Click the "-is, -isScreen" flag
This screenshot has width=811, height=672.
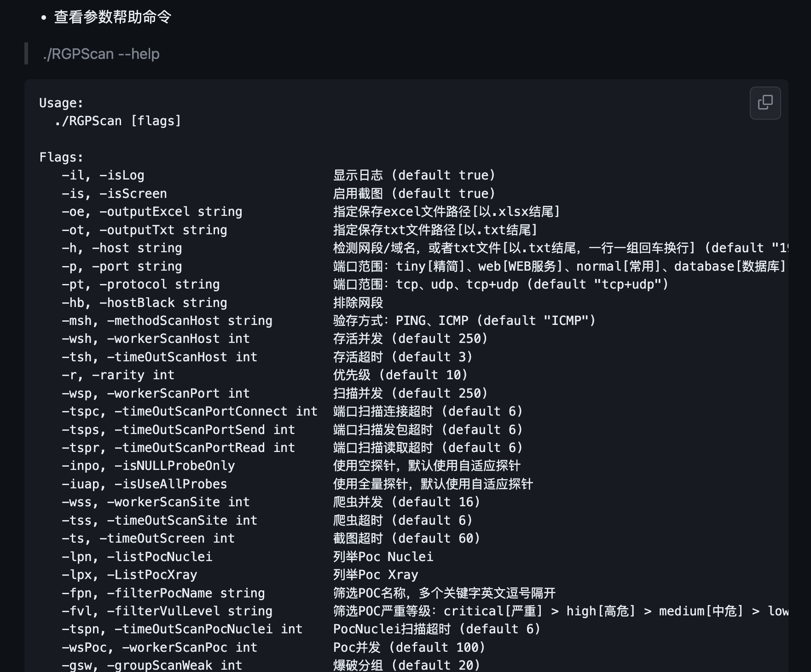(114, 193)
